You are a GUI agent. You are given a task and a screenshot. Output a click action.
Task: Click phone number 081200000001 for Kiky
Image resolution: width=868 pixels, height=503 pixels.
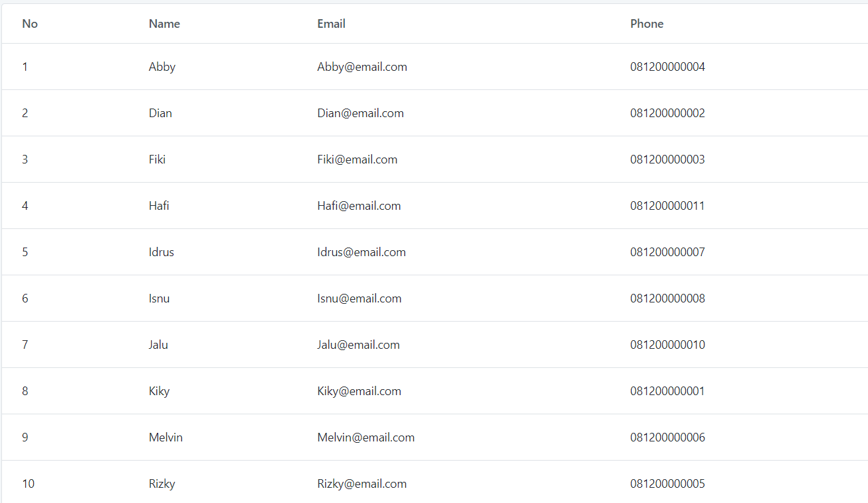pyautogui.click(x=667, y=391)
